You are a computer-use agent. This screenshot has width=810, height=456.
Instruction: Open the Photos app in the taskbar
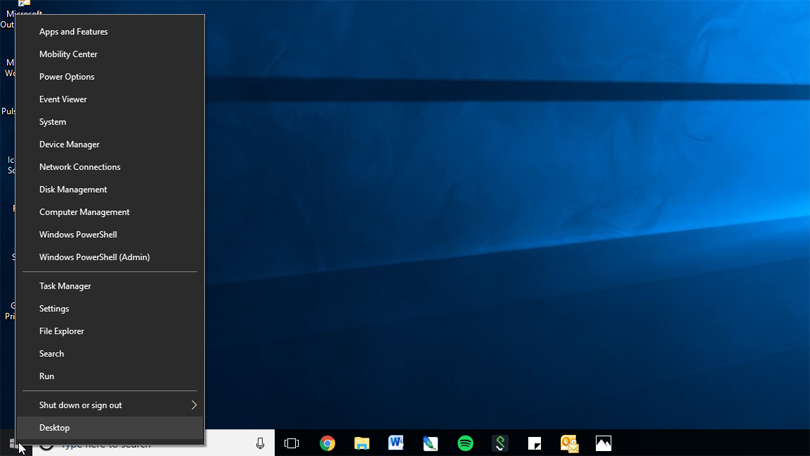pos(603,443)
